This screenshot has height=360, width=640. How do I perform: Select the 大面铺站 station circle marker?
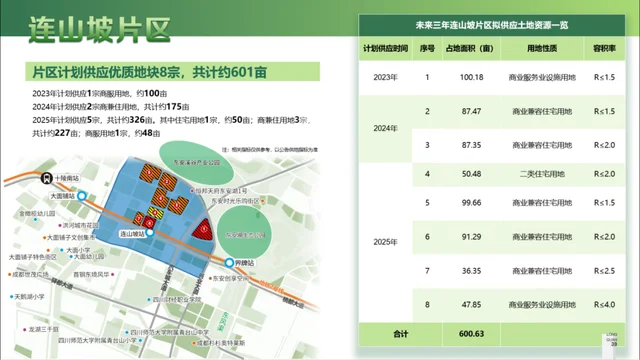point(82,196)
